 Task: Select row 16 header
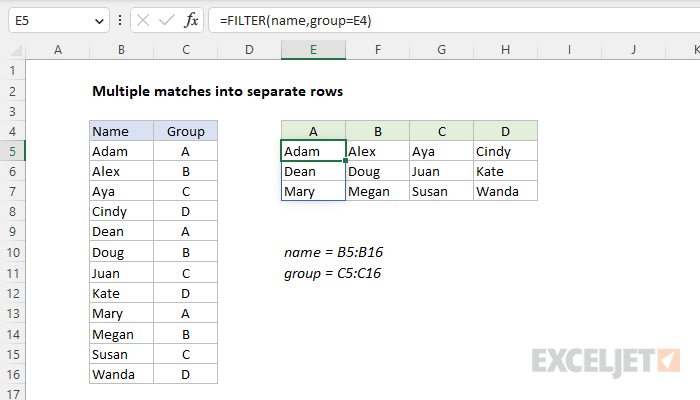12,375
